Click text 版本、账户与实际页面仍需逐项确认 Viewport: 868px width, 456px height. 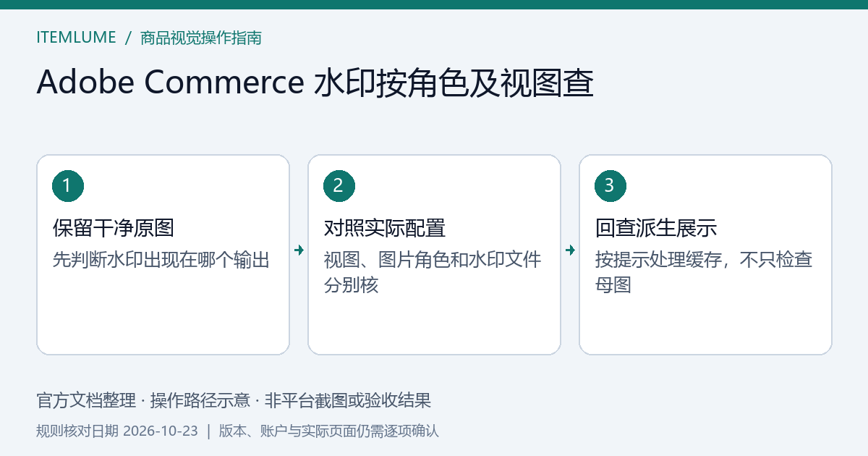(329, 431)
